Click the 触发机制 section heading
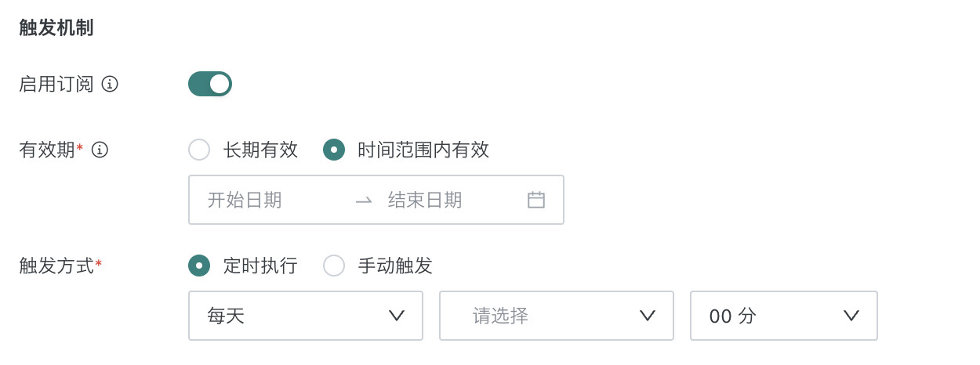This screenshot has height=365, width=980. tap(56, 28)
